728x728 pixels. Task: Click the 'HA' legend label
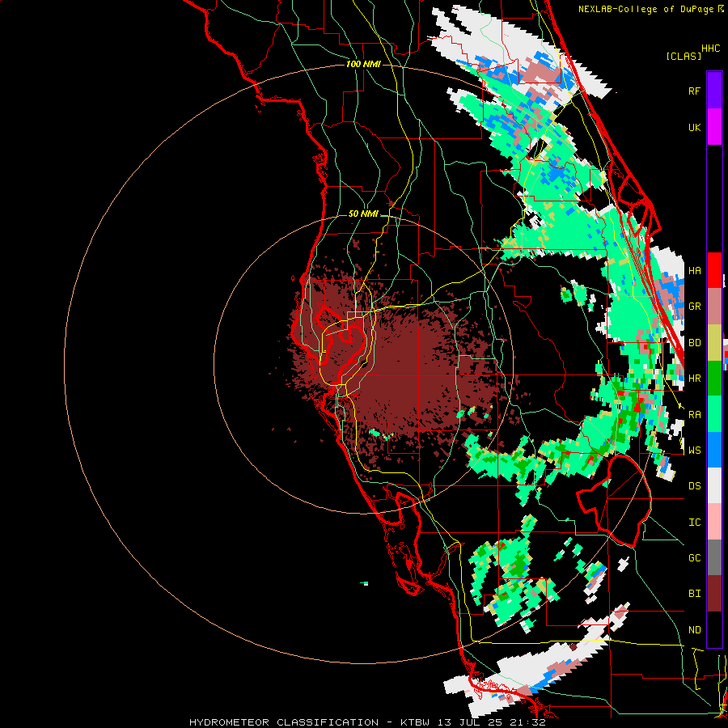coord(694,271)
